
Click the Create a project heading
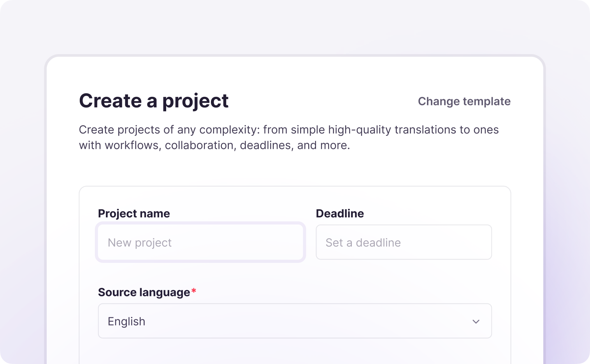154,101
